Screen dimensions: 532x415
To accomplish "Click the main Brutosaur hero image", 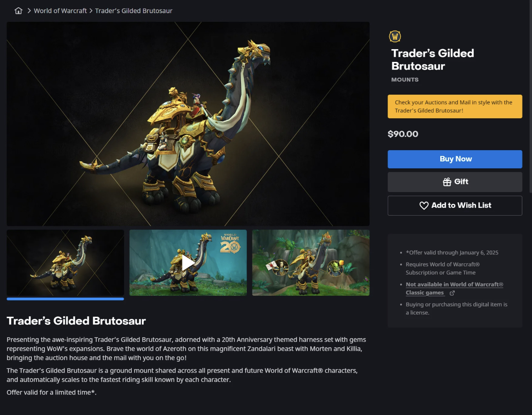I will 188,124.
